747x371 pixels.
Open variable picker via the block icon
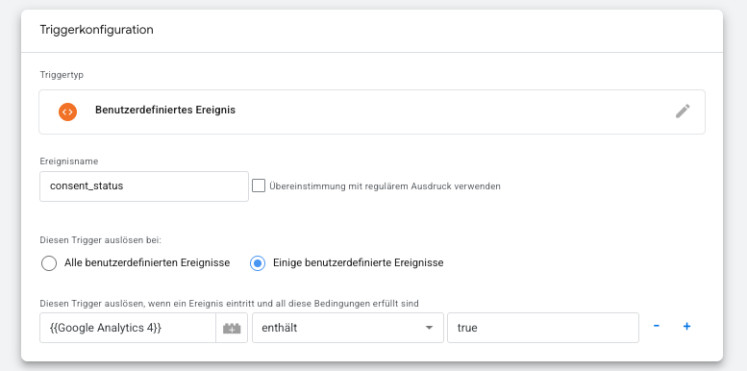pos(232,328)
